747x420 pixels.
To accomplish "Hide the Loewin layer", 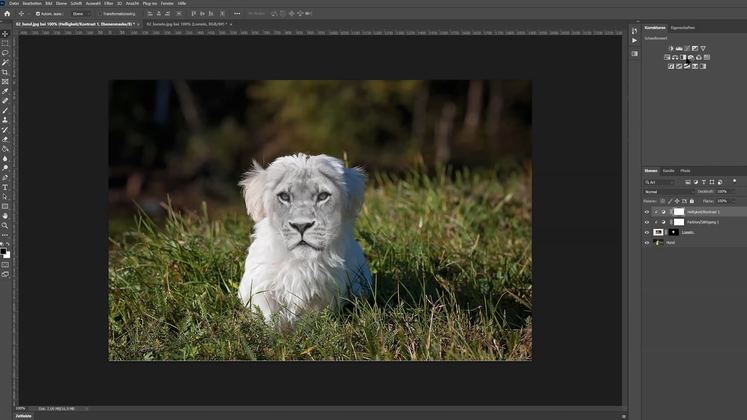I will (647, 232).
